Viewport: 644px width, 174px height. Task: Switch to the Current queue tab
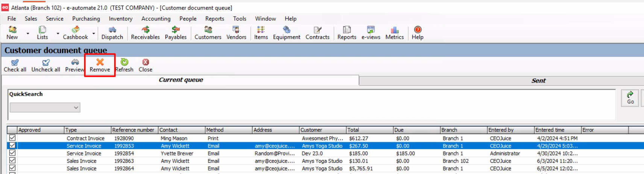(x=181, y=80)
